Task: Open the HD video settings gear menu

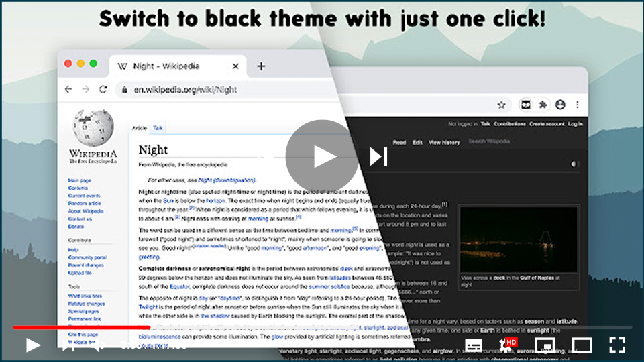Action: [x=508, y=345]
